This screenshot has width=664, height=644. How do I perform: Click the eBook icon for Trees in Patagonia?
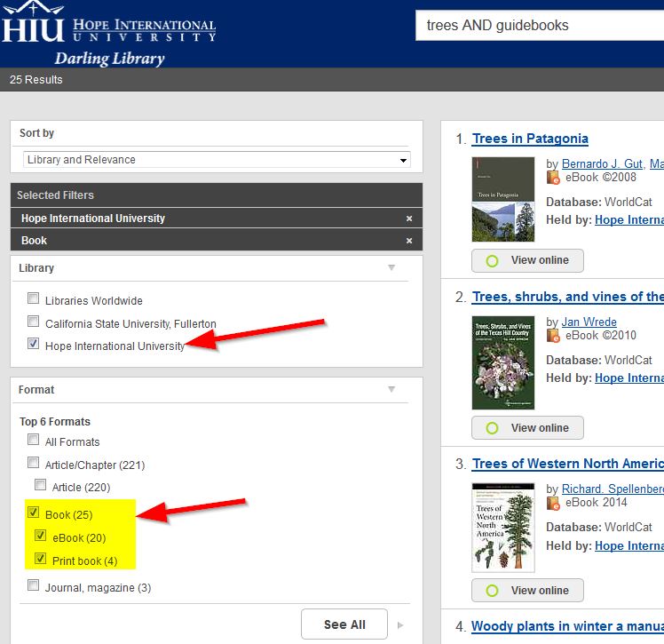tap(553, 178)
